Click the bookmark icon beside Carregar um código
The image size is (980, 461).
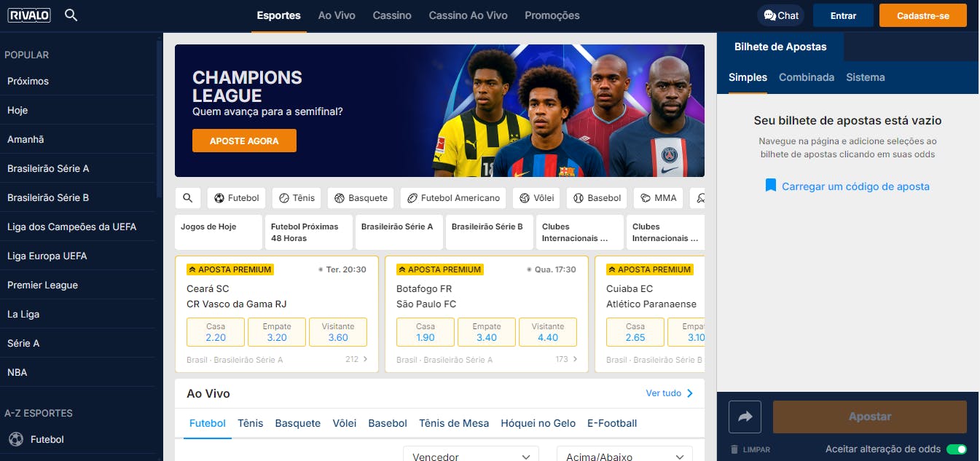point(771,186)
